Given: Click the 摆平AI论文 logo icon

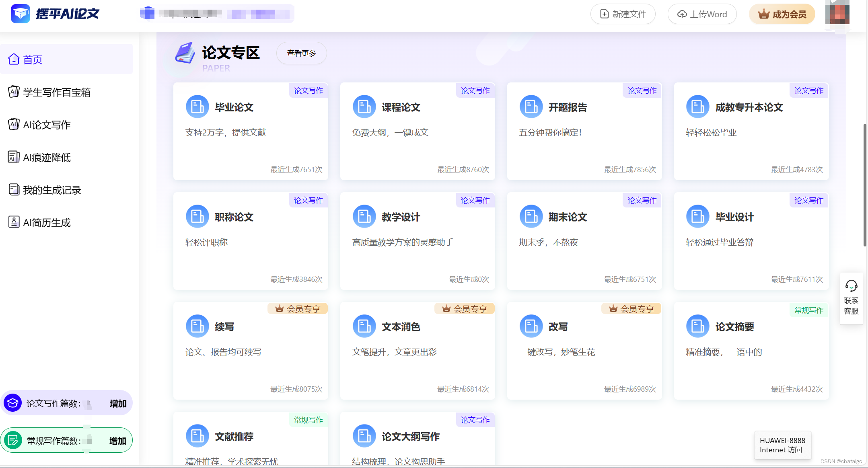Looking at the screenshot, I should pyautogui.click(x=20, y=14).
